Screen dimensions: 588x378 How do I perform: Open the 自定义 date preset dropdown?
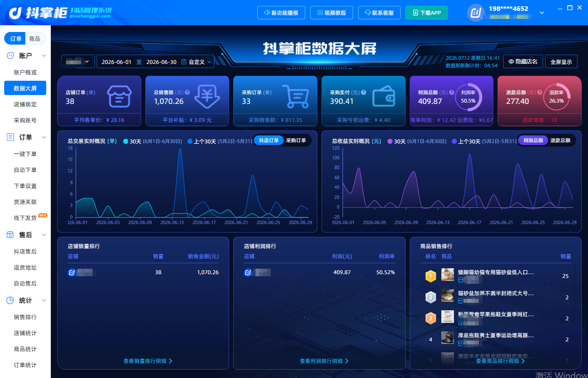coord(199,62)
